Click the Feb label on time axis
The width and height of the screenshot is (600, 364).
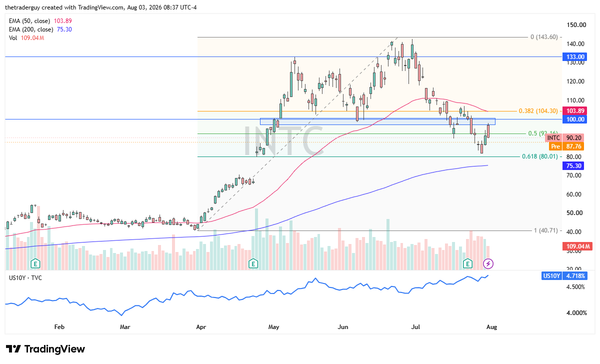[x=59, y=327]
